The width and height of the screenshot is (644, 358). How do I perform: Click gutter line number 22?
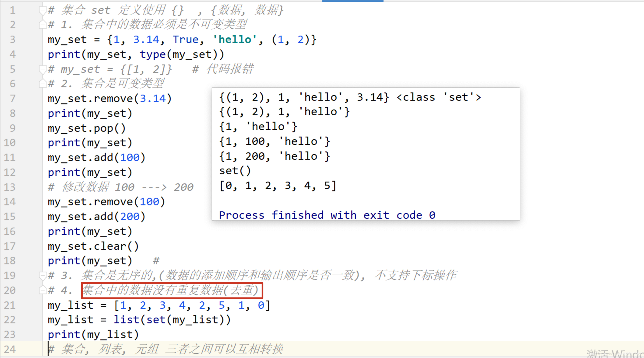click(9, 320)
